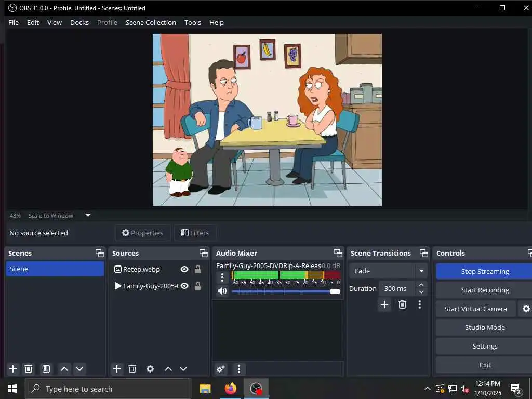This screenshot has height=399, width=532.
Task: Open the File menu
Action: (14, 22)
